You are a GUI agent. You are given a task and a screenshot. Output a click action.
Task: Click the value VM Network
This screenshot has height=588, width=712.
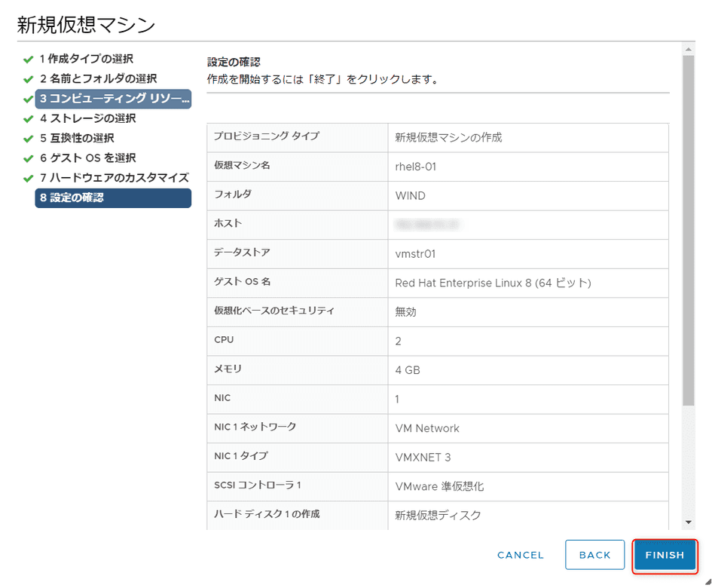tap(427, 428)
